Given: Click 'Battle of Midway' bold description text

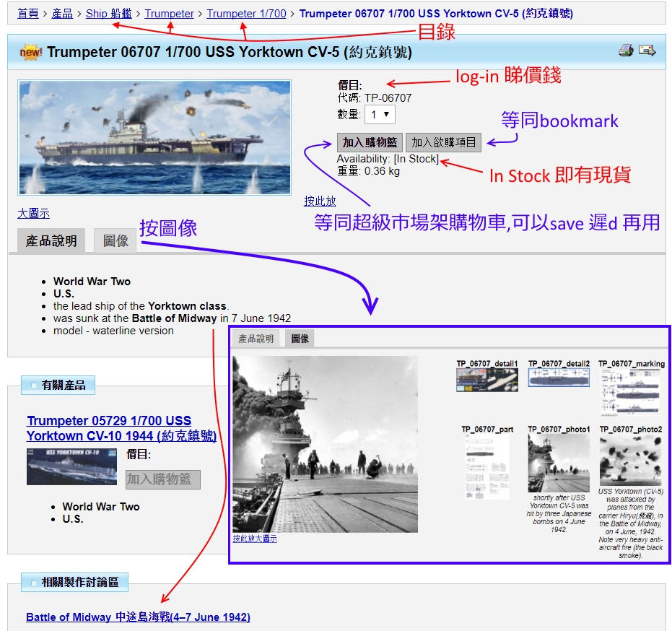Looking at the screenshot, I should click(174, 318).
